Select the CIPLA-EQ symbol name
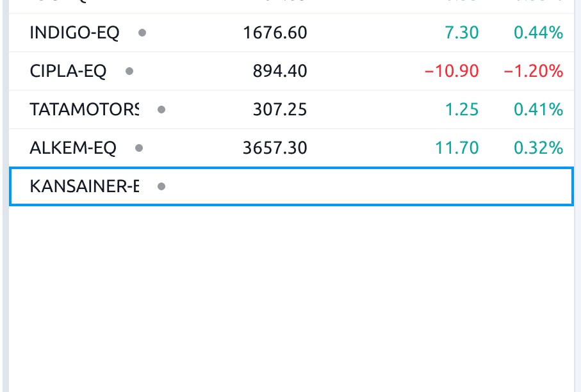Screen dimensions: 581x392 (x=68, y=70)
